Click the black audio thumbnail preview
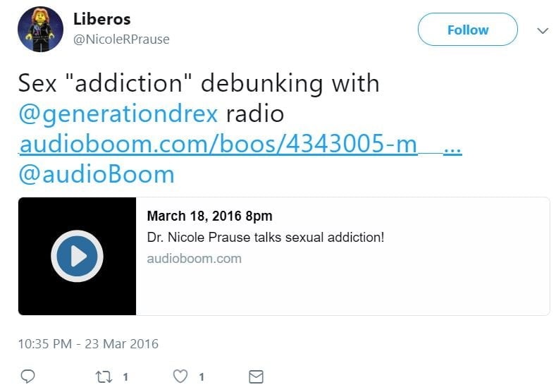Image resolution: width=556 pixels, height=392 pixels. (x=77, y=256)
